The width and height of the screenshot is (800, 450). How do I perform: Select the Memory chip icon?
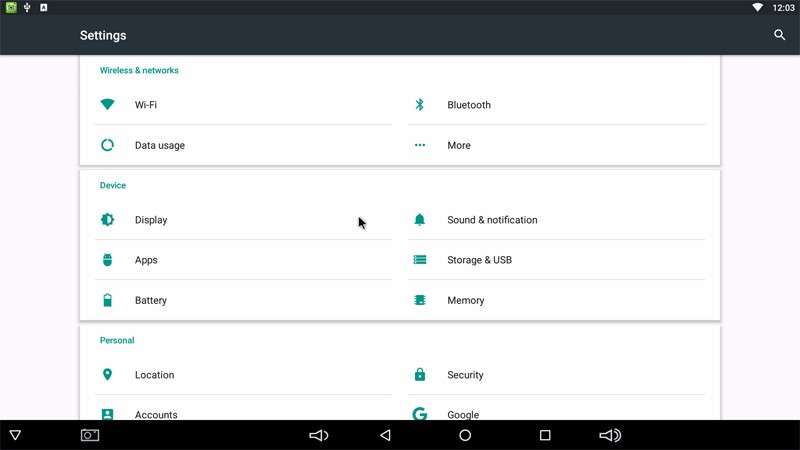420,300
